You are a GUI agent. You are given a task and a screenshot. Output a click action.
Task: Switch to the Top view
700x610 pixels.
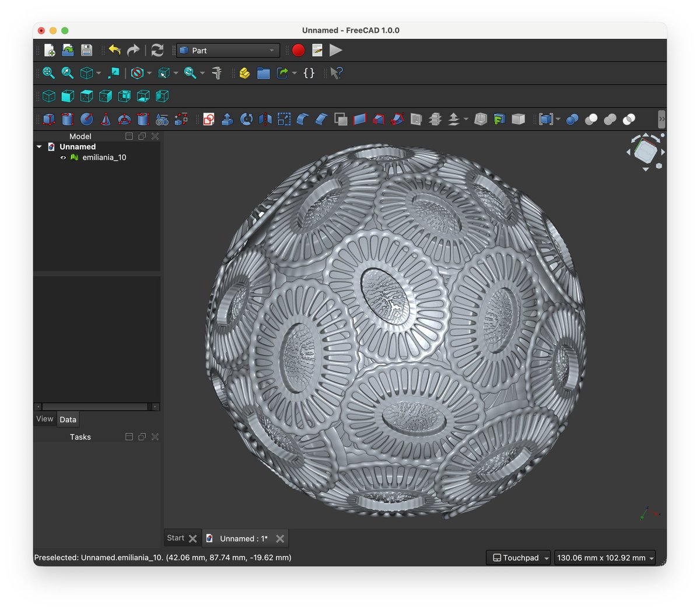(x=87, y=96)
